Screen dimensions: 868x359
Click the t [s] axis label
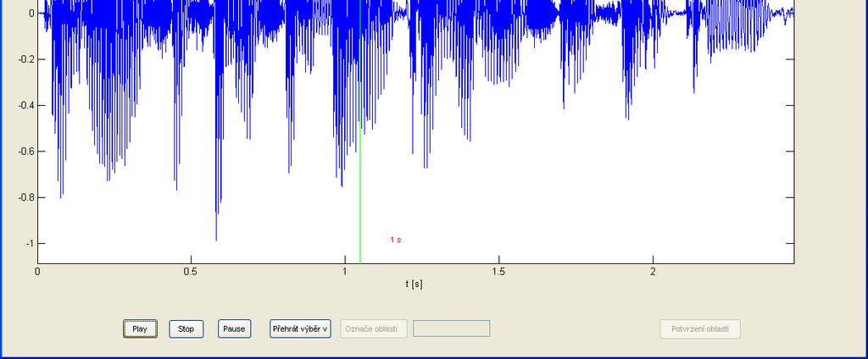415,284
